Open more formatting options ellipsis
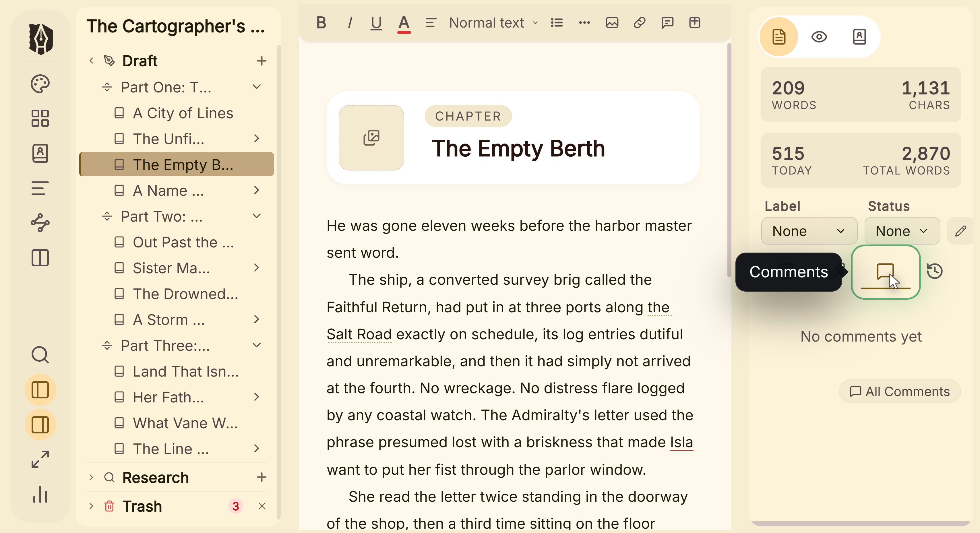Viewport: 980px width, 533px height. 584,23
